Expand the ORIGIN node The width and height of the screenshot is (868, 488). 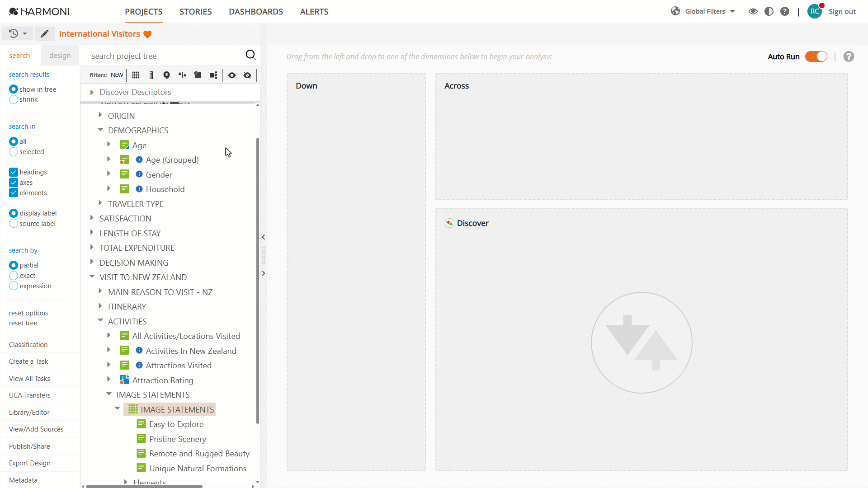pos(100,115)
